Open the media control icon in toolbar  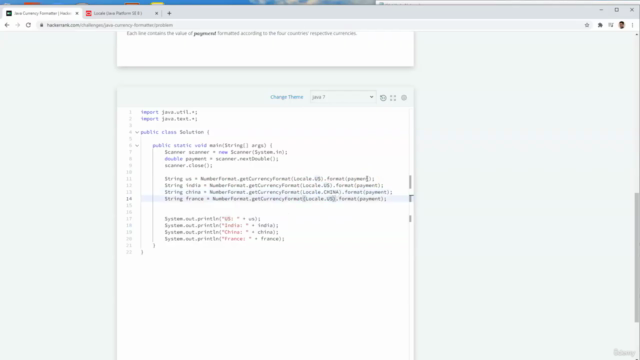[x=611, y=25]
